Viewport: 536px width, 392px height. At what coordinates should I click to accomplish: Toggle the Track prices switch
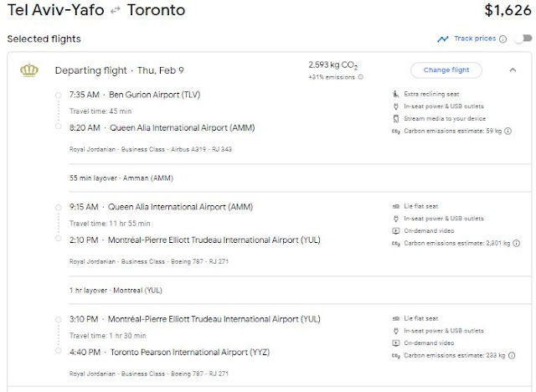point(523,39)
